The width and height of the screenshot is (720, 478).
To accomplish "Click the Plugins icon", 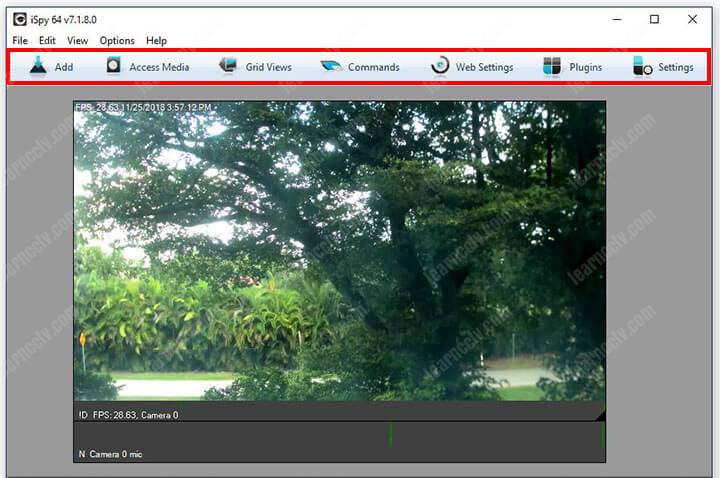I will click(552, 67).
